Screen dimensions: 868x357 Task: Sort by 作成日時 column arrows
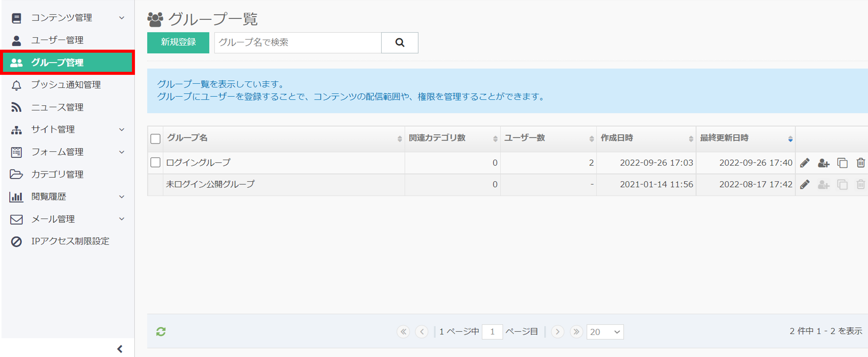[x=691, y=138]
